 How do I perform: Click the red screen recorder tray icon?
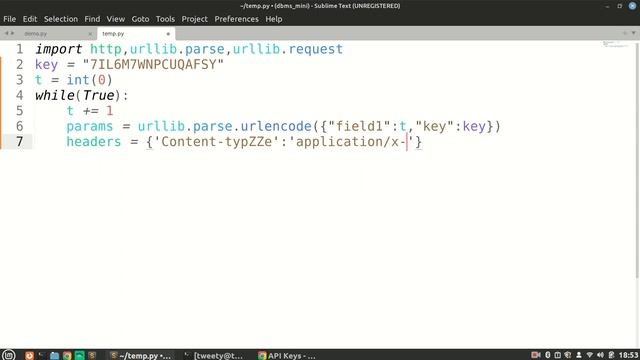(x=536, y=355)
